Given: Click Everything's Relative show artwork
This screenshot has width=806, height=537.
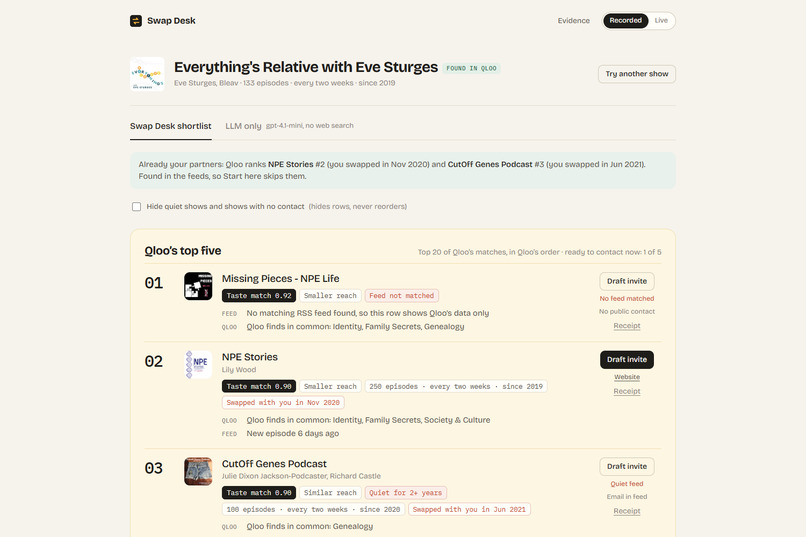Looking at the screenshot, I should click(x=147, y=74).
